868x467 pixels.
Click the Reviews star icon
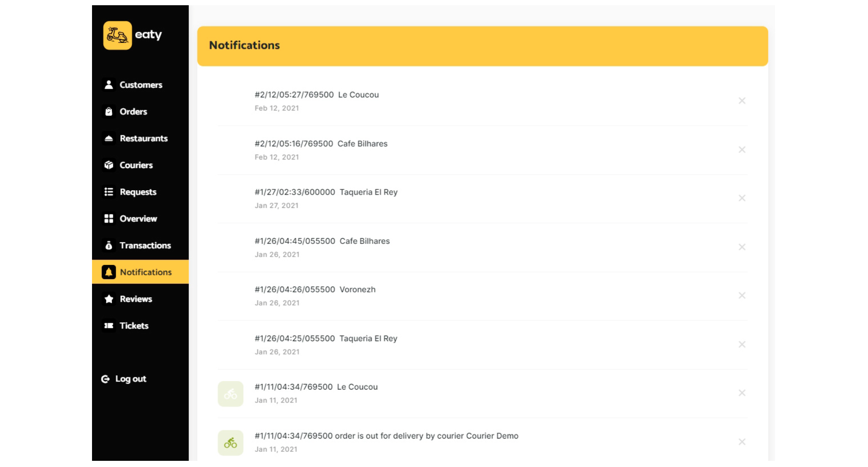(109, 299)
